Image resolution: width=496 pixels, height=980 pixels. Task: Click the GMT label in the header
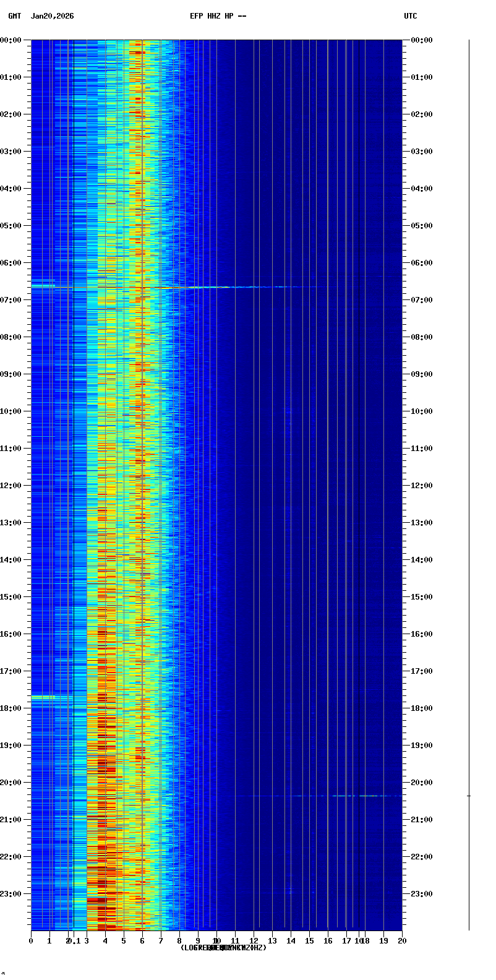[14, 16]
